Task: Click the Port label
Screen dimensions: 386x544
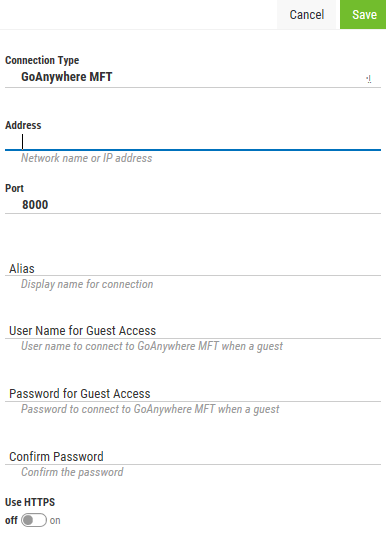Action: tap(14, 188)
